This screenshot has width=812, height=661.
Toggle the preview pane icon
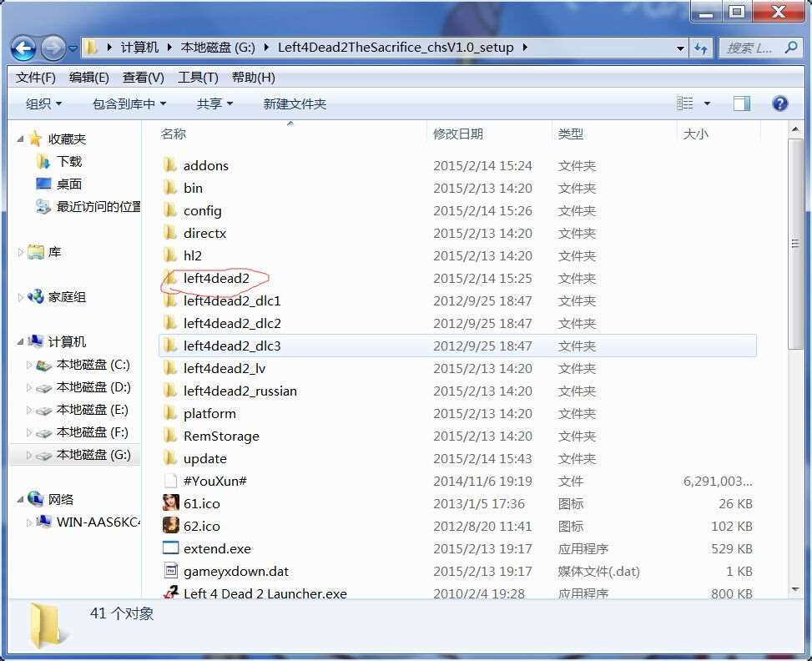[x=742, y=103]
